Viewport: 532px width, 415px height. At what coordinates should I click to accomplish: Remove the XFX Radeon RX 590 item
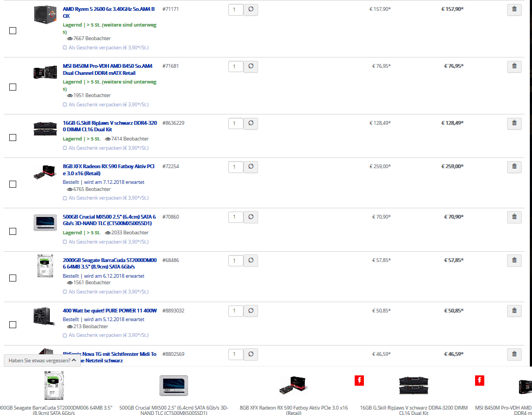click(x=514, y=167)
